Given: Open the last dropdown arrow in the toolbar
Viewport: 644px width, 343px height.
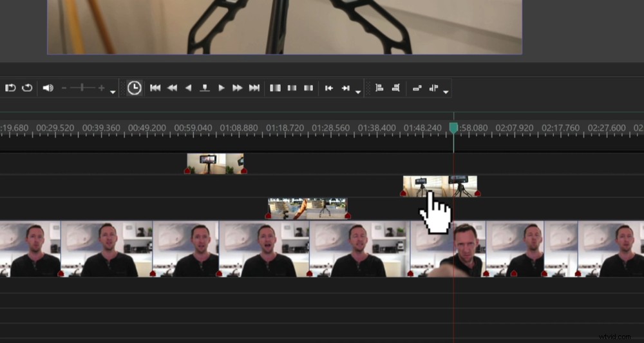Looking at the screenshot, I should pyautogui.click(x=446, y=92).
